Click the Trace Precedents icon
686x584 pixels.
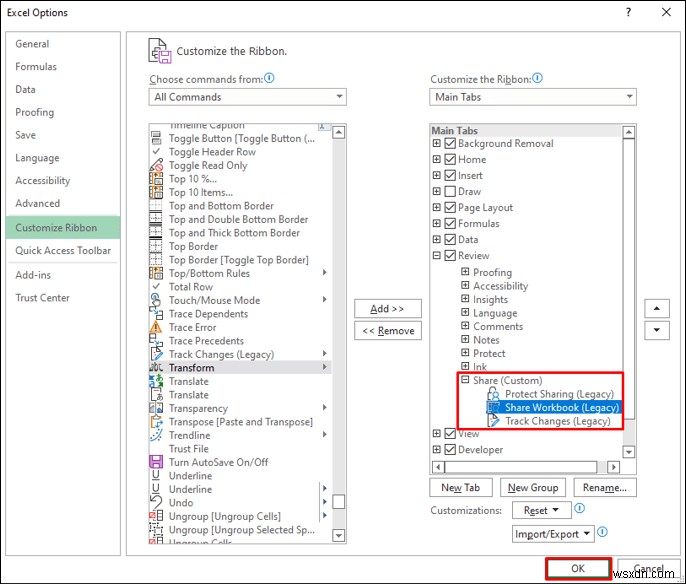pos(156,340)
